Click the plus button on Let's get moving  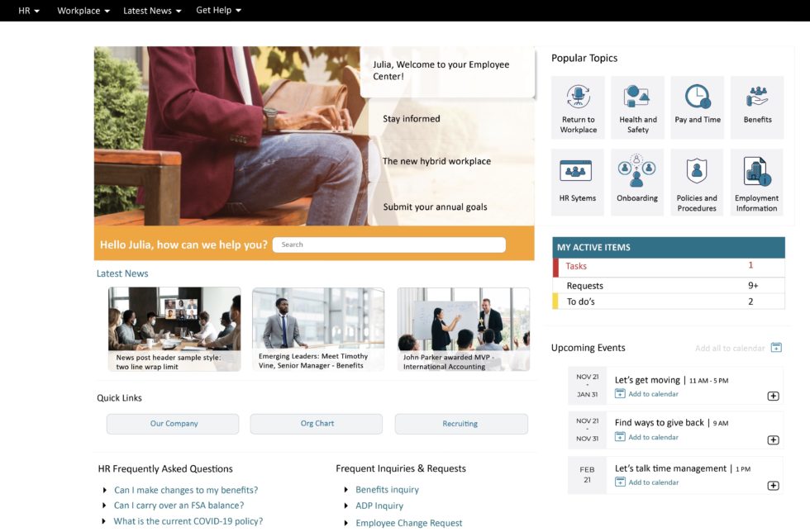pos(774,396)
